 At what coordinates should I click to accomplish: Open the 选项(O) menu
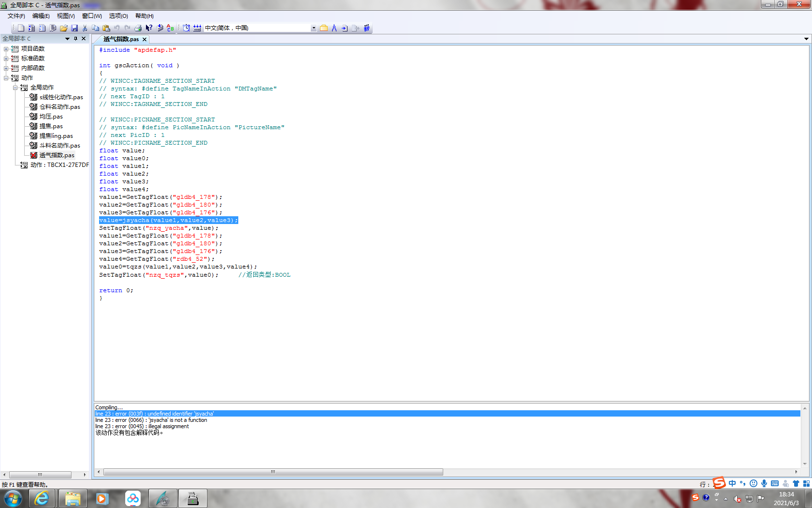click(x=118, y=16)
